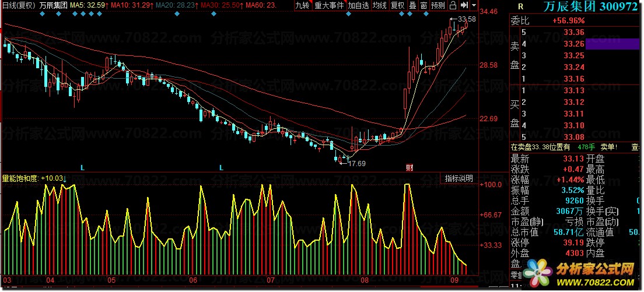The image size is (644, 292).
Task: Click the 最新 value 33.13
Action: 574,159
